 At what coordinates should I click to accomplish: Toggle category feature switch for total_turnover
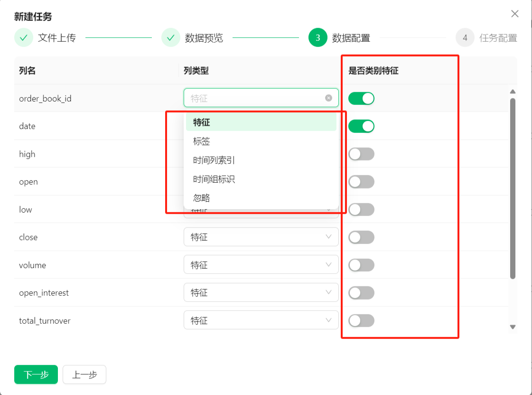[x=361, y=321]
